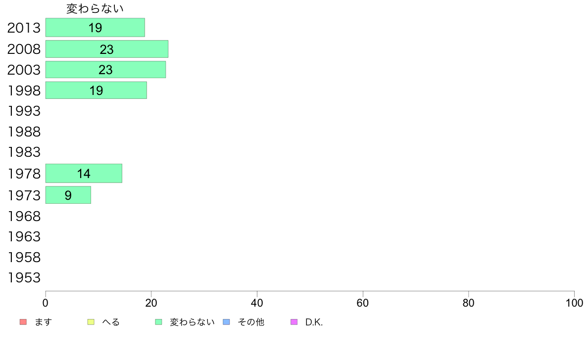This screenshot has height=364, width=588.
Task: Click the yellow へる legend swatch
Action: click(x=91, y=322)
